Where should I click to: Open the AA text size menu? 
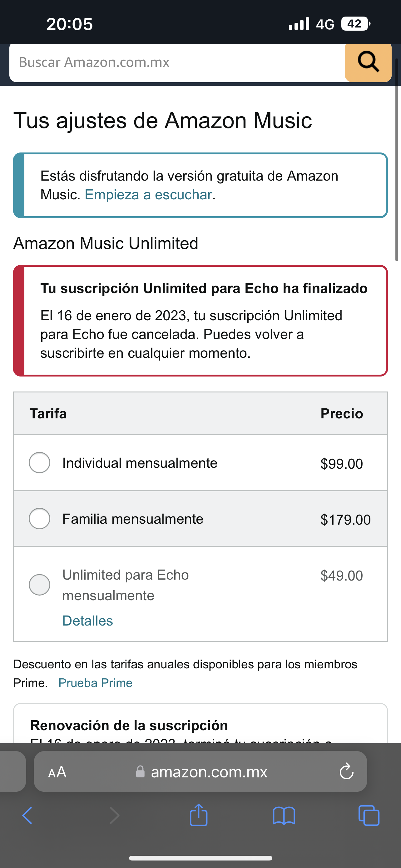[x=57, y=772]
